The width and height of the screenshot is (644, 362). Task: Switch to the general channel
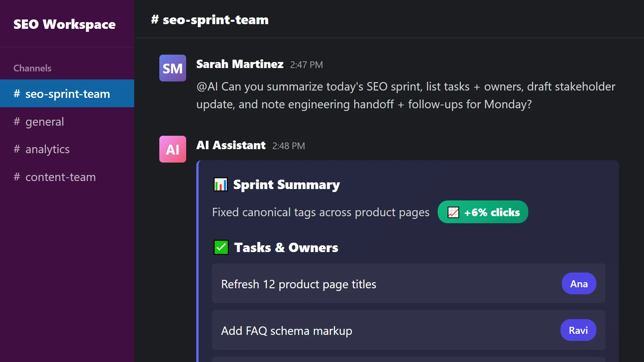coord(67,121)
